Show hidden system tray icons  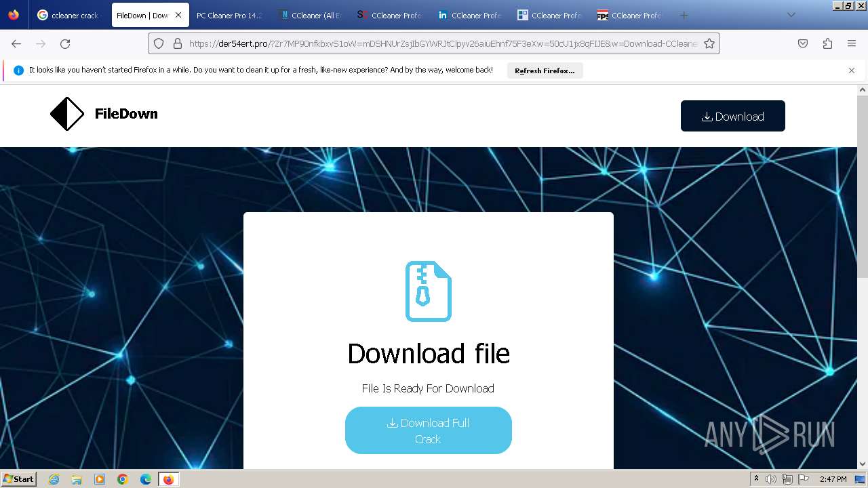pos(756,479)
